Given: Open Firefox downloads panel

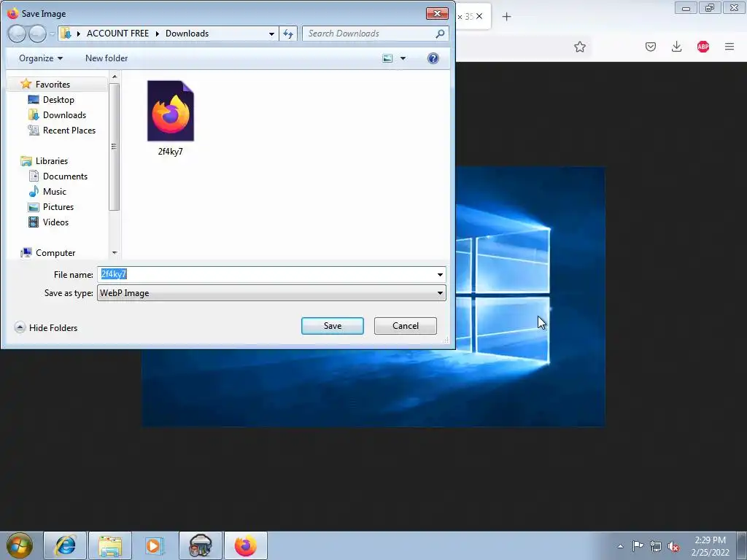Looking at the screenshot, I should click(x=676, y=47).
